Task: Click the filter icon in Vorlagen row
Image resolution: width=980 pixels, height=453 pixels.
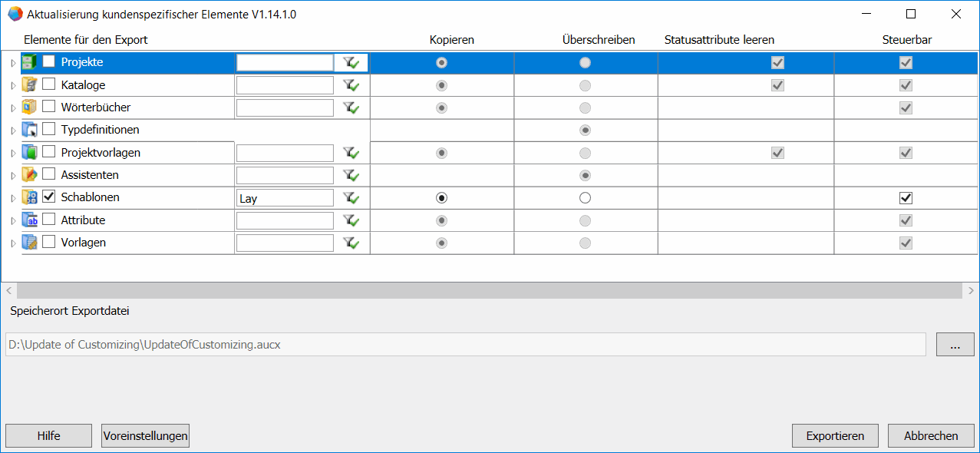Action: tap(351, 243)
